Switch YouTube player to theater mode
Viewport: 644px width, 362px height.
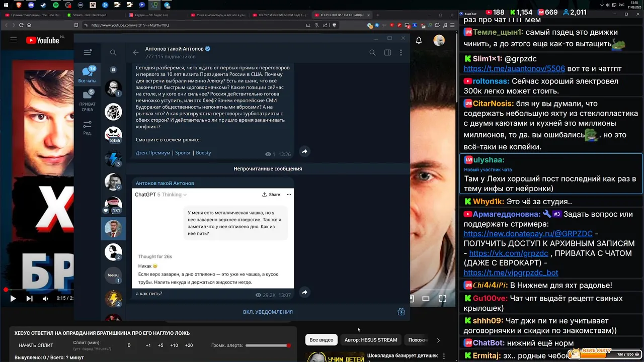[x=426, y=298]
